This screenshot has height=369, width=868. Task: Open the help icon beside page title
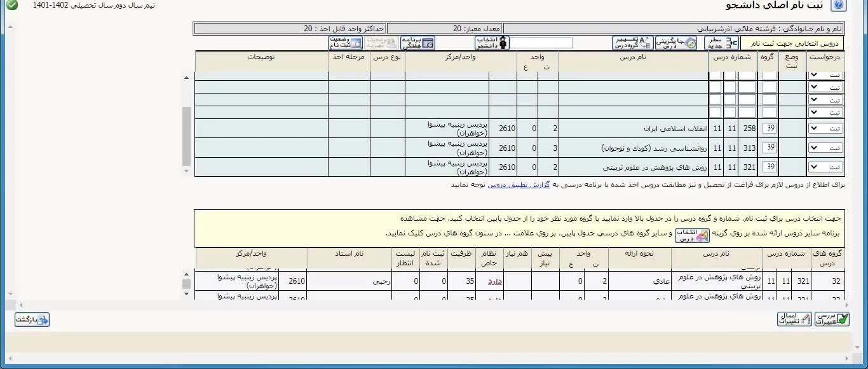839,6
